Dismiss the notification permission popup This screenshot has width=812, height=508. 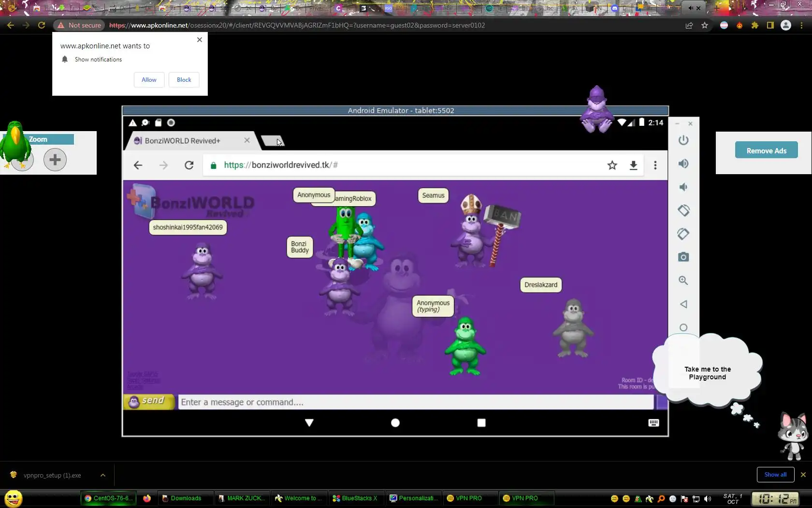200,40
